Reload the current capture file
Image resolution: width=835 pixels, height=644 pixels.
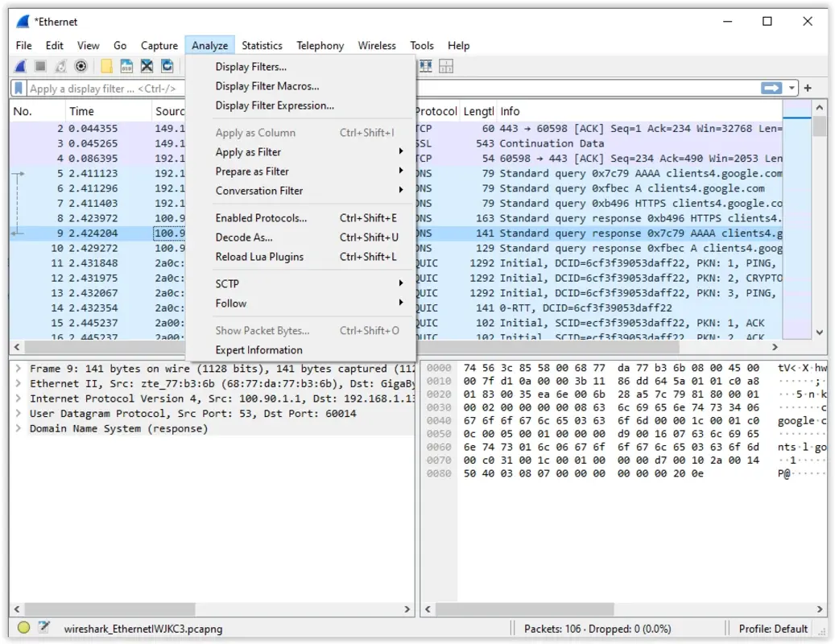coord(167,66)
